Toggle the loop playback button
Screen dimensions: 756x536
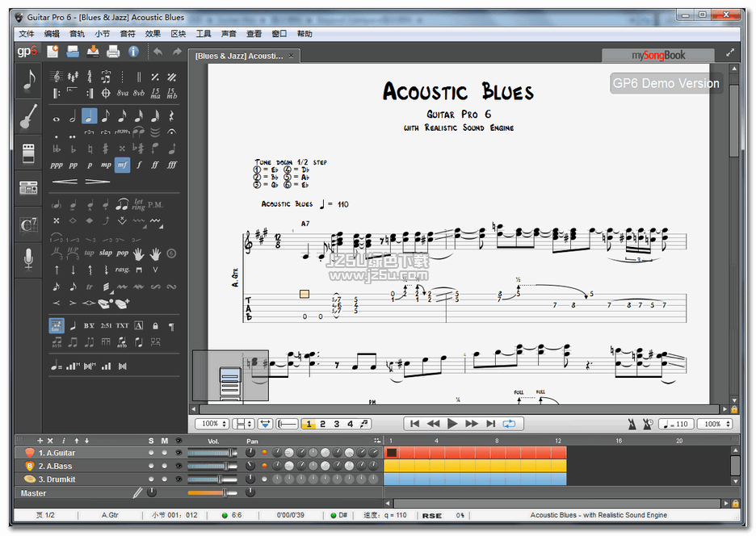[509, 424]
